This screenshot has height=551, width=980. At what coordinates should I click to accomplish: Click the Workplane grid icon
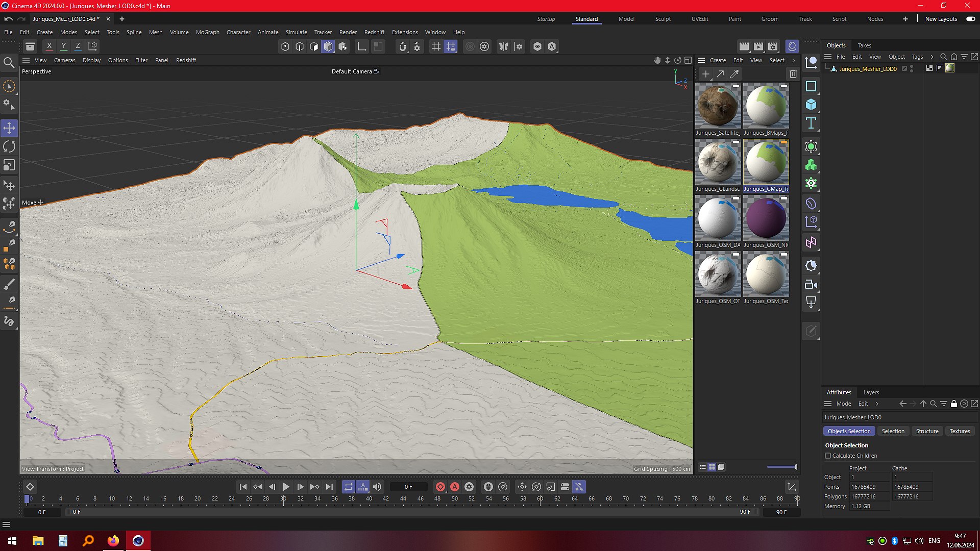pos(436,46)
